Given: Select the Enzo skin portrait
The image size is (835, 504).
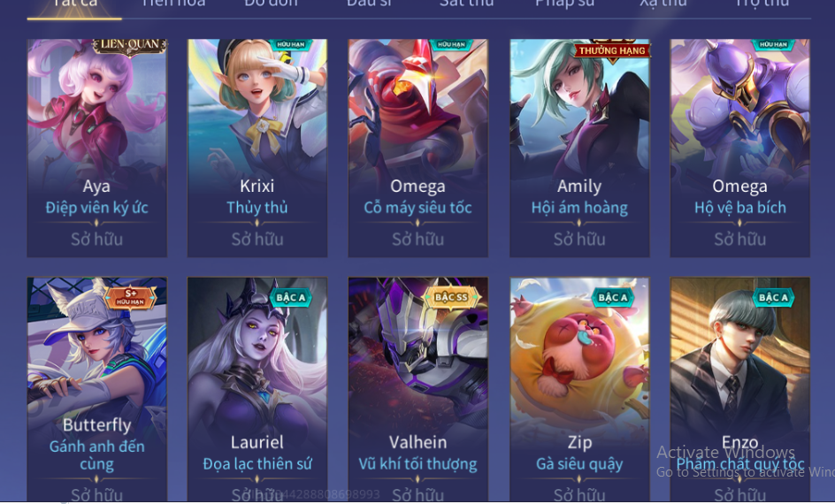Looking at the screenshot, I should [x=740, y=390].
